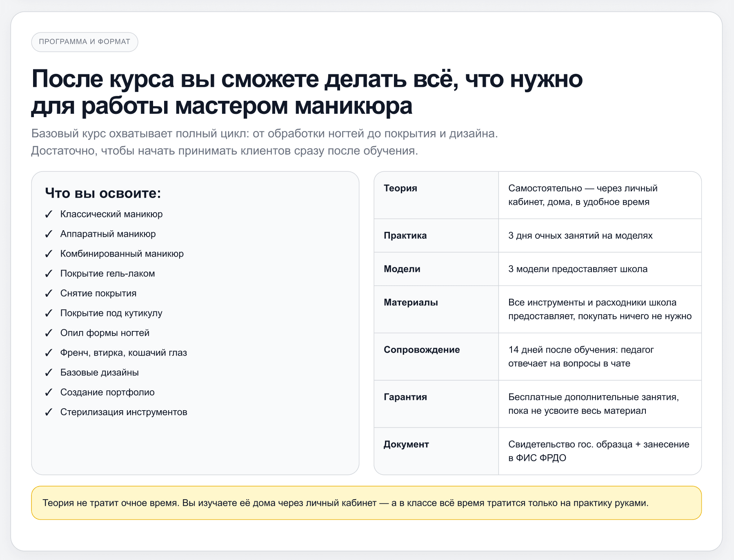Image resolution: width=734 pixels, height=560 pixels.
Task: Click the list item Снятие покрытия
Action: (98, 293)
